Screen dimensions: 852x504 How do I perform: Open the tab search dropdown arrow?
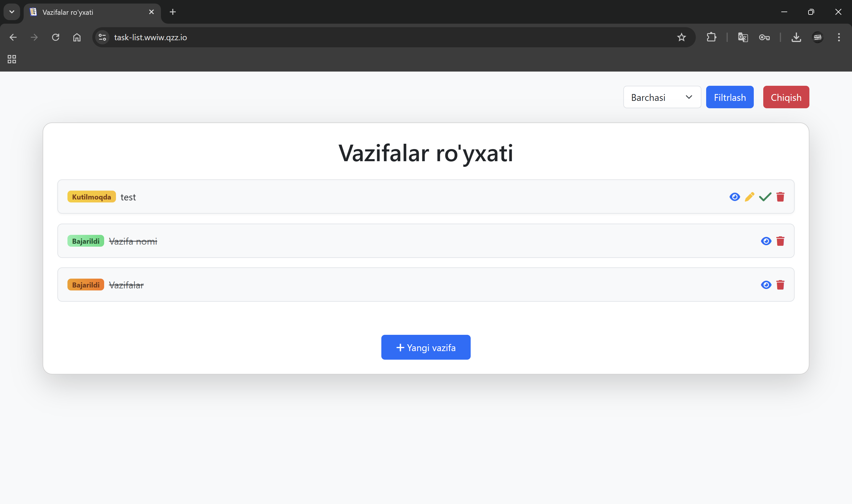click(12, 12)
